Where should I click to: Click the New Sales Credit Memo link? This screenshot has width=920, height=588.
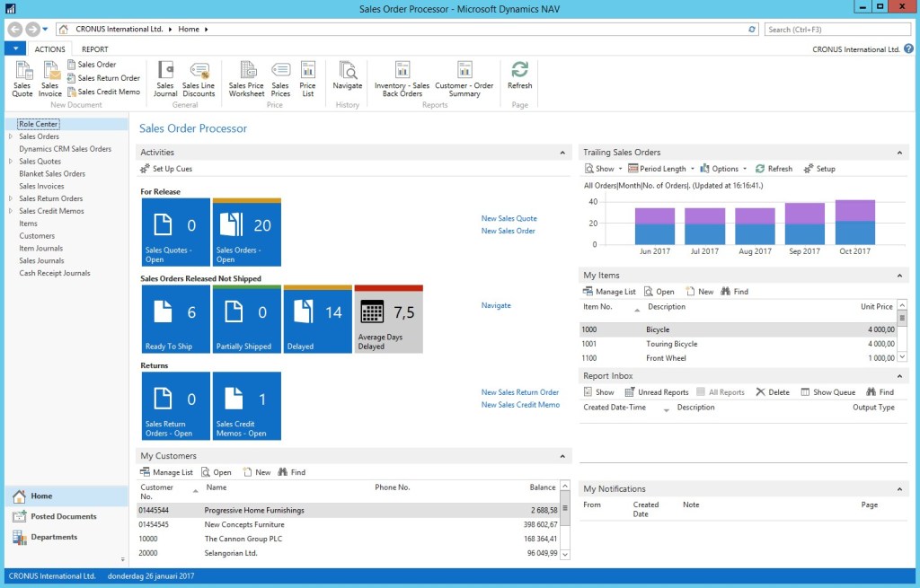point(520,405)
